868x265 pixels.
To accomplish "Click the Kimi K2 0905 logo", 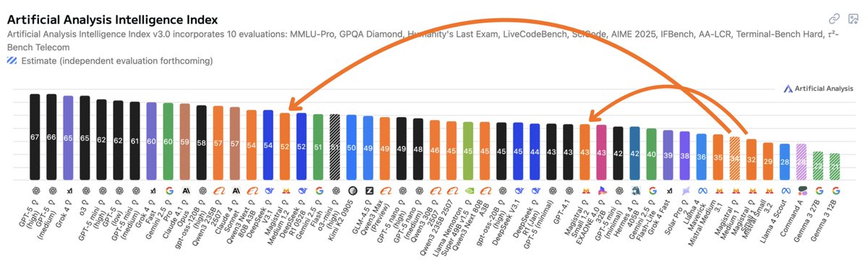I will [352, 191].
